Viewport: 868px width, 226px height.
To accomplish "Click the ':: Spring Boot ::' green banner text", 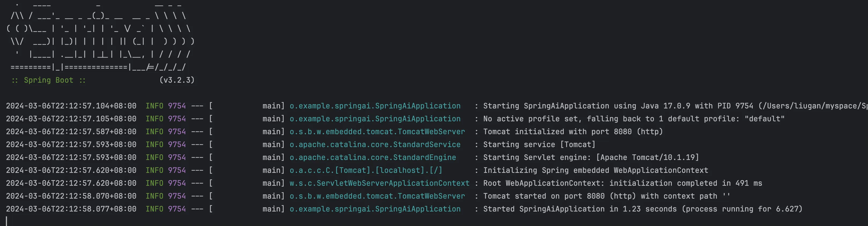I will 49,80.
